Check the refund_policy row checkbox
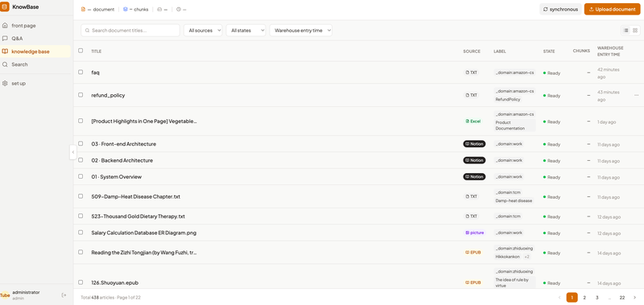644x305 pixels. tap(80, 95)
